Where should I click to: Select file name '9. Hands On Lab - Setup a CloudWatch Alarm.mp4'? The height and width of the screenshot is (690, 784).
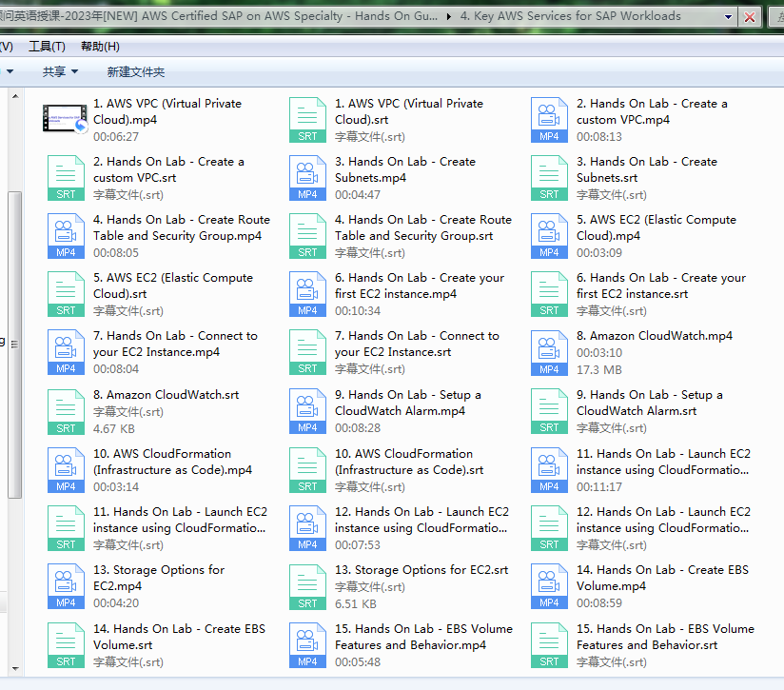tap(407, 403)
